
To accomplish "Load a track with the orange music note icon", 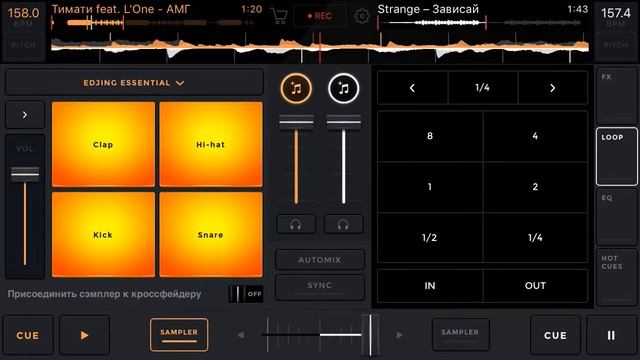I will pos(296,88).
